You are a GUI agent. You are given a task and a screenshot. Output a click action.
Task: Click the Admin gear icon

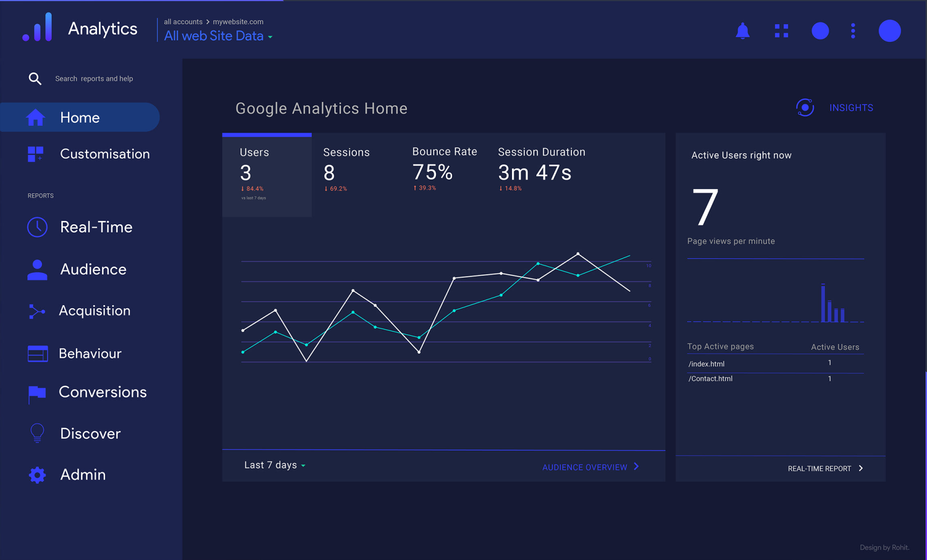click(37, 475)
